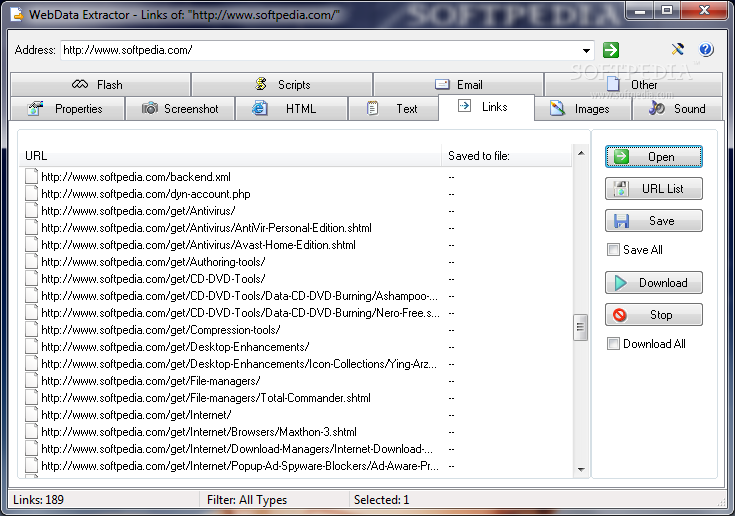
Task: Click the Save button
Action: (653, 220)
